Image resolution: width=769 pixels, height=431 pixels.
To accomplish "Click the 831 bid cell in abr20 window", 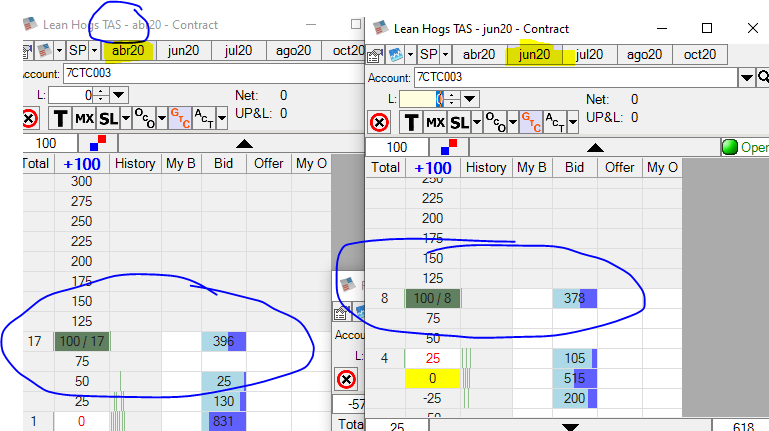I will tap(224, 421).
